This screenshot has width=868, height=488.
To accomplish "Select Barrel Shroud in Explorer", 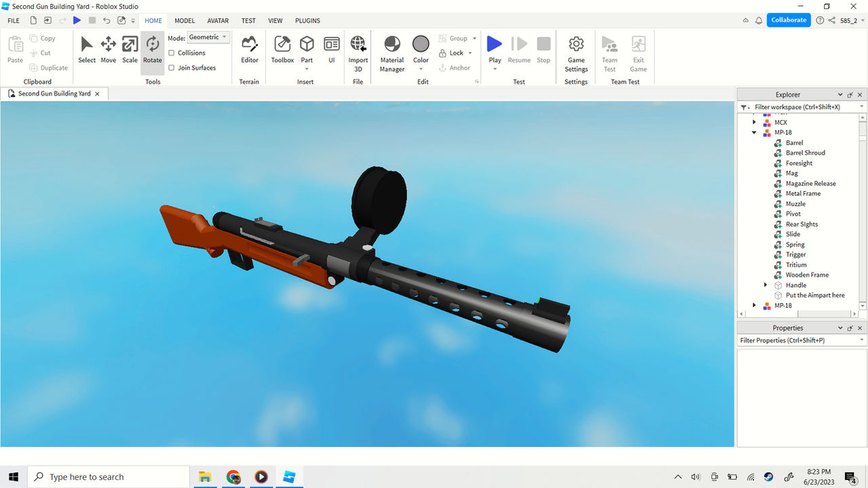I will (x=806, y=153).
